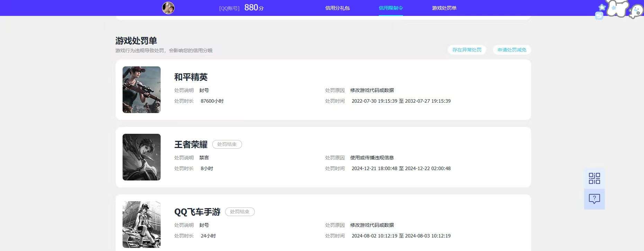Click 封号 penalty description in QQ飞车手游 card
644x251 pixels.
click(x=204, y=225)
